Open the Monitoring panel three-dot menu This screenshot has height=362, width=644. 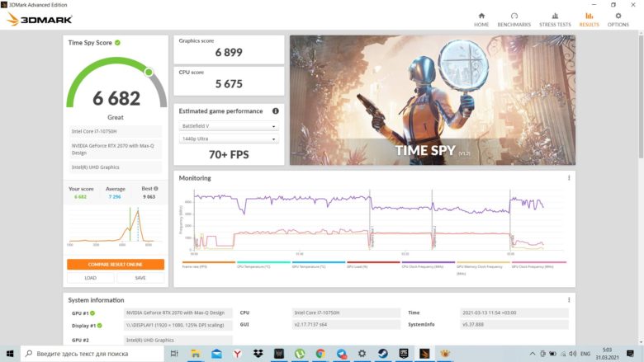tap(569, 178)
